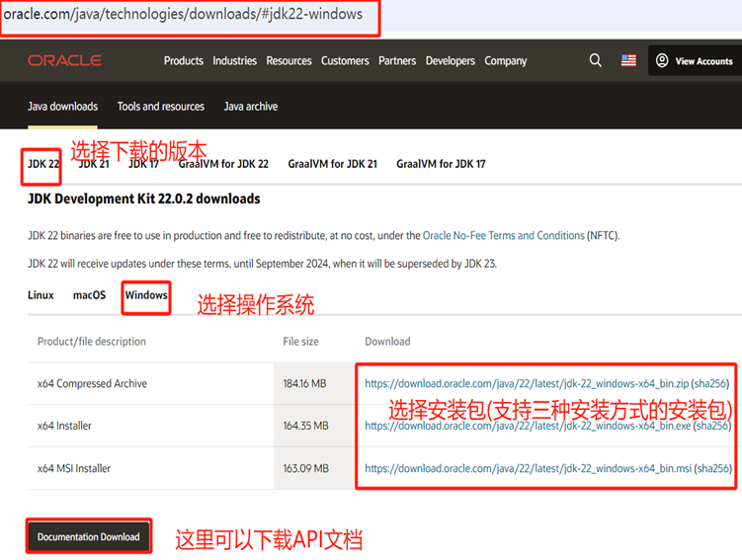The image size is (742, 560).
Task: Select GraalVM for JDK 22 tab
Action: 223,164
